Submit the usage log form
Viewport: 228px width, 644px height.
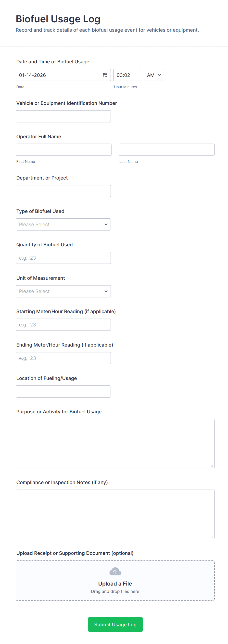point(115,624)
